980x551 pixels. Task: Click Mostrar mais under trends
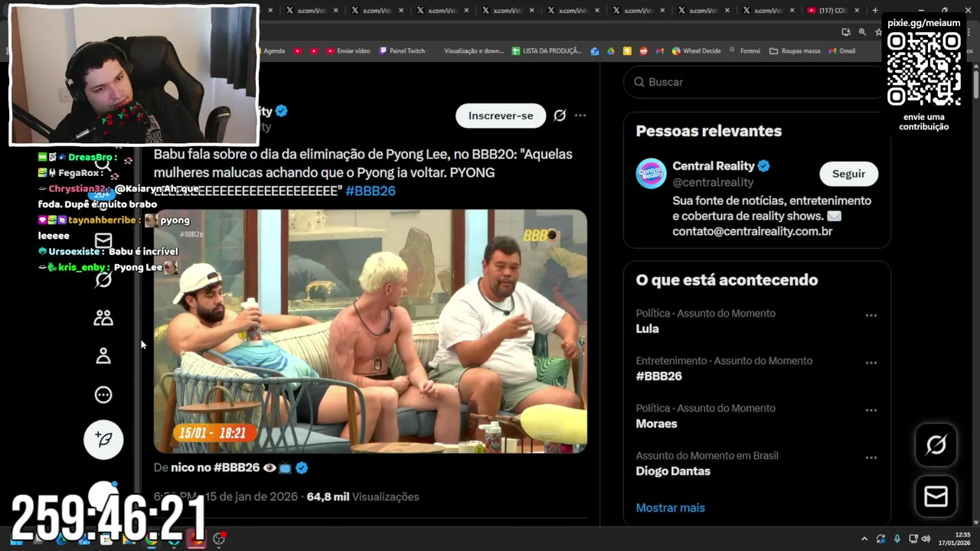(x=670, y=507)
